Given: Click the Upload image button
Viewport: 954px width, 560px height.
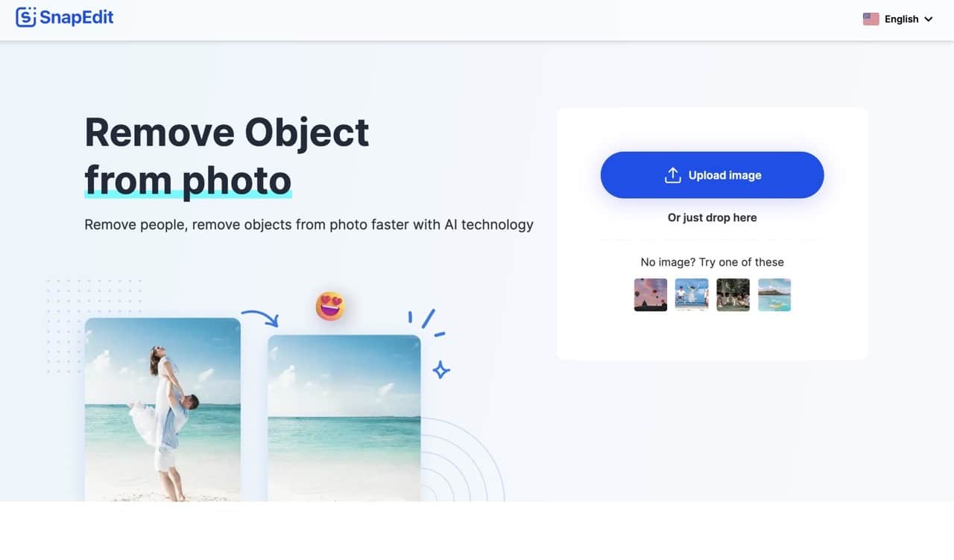Looking at the screenshot, I should 712,175.
